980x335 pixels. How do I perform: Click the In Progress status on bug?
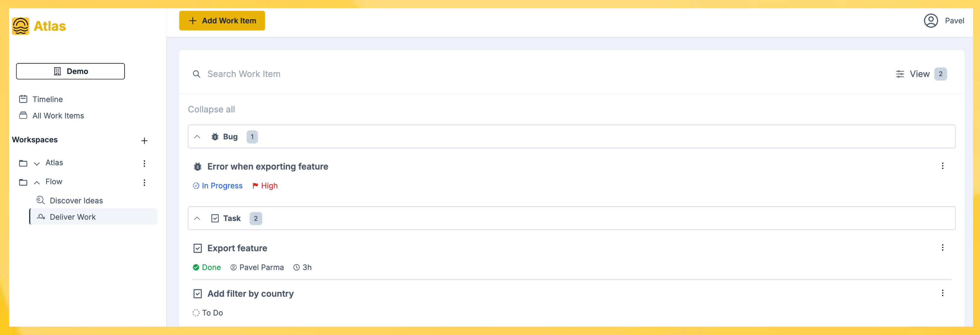point(218,186)
